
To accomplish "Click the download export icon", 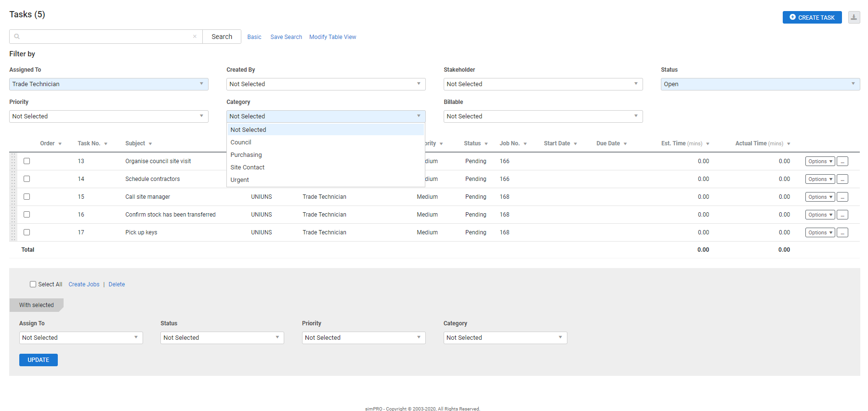I will [854, 17].
